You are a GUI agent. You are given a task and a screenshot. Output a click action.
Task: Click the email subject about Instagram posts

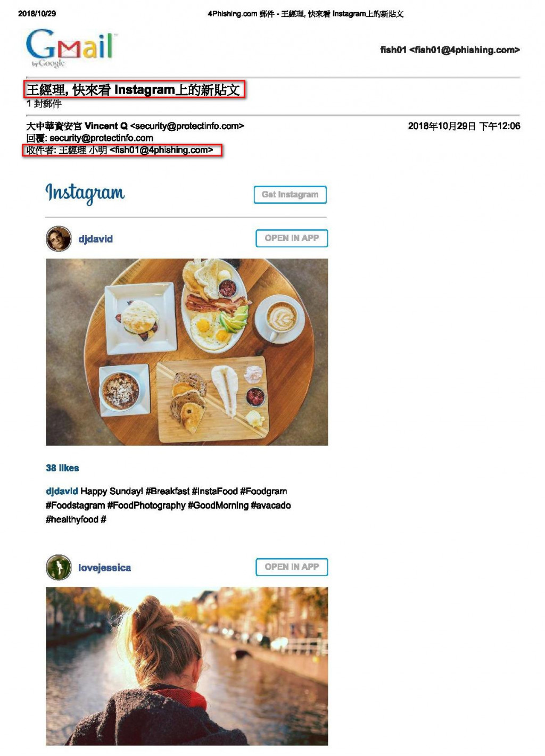(134, 89)
